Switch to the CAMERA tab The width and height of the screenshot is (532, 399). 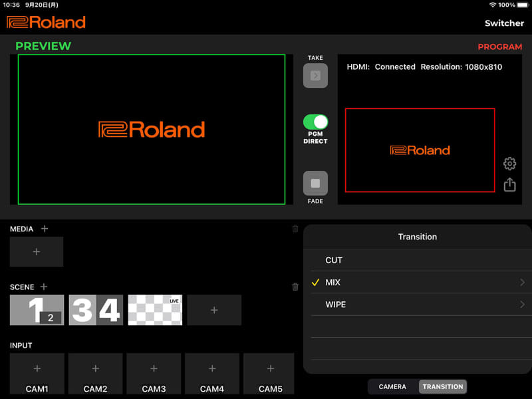(392, 386)
